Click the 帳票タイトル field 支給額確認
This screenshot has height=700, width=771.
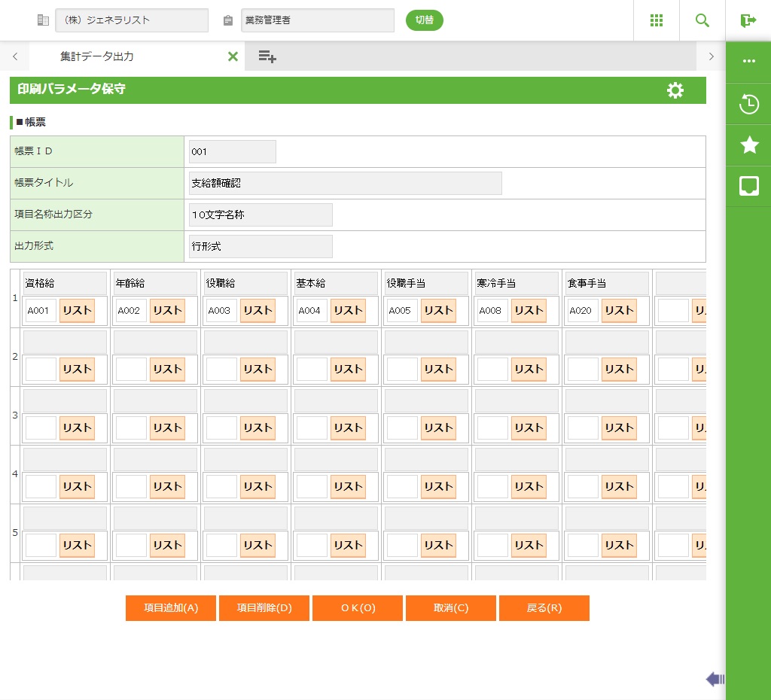345,183
